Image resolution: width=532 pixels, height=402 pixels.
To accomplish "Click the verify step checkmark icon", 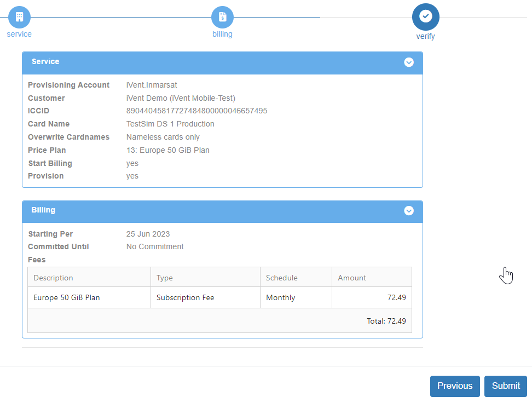I will tap(425, 17).
